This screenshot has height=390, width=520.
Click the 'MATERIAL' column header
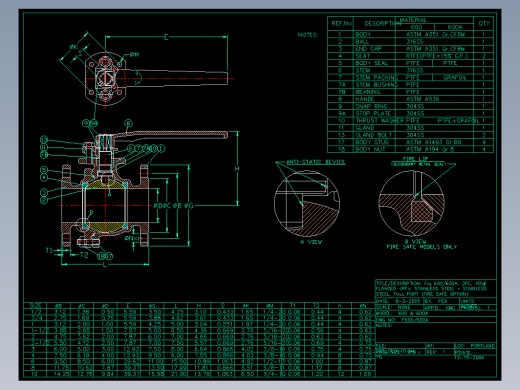click(x=413, y=20)
